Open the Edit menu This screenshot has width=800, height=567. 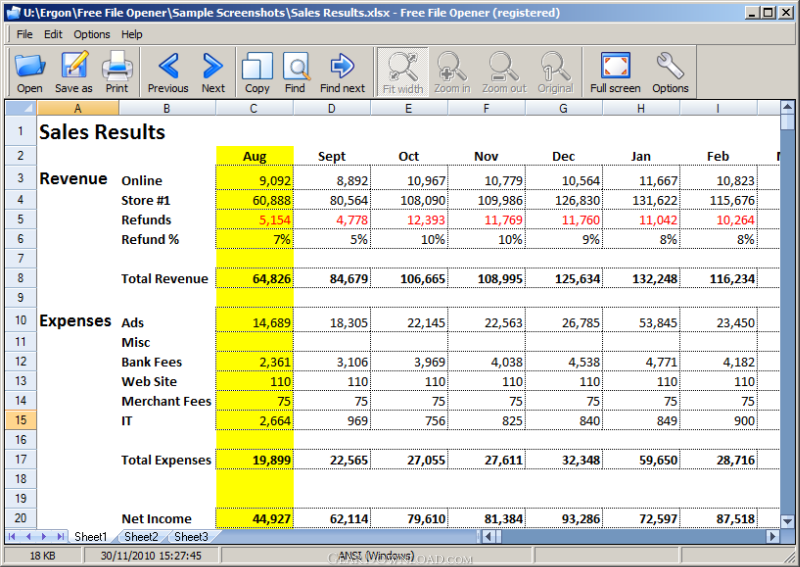click(53, 34)
